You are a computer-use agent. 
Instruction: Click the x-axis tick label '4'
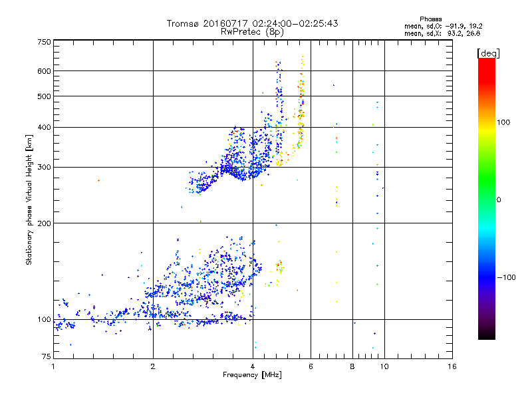click(253, 366)
